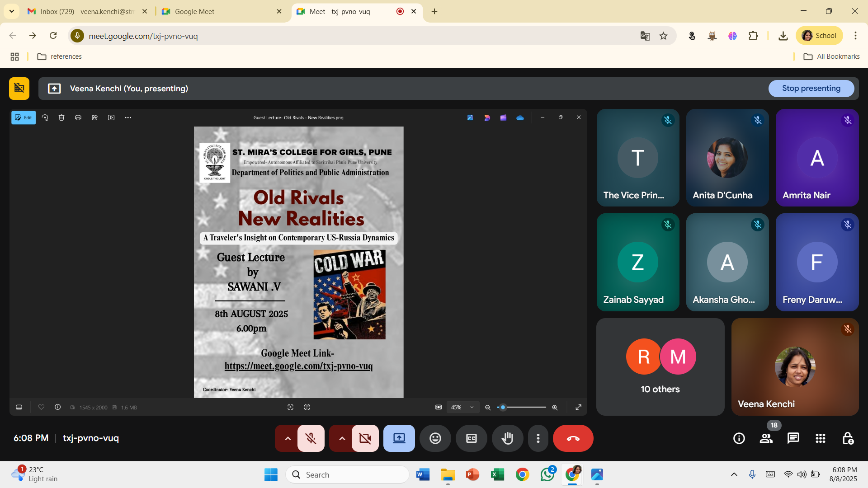The height and width of the screenshot is (488, 868).
Task: Open the meeting details info icon
Action: tap(739, 438)
